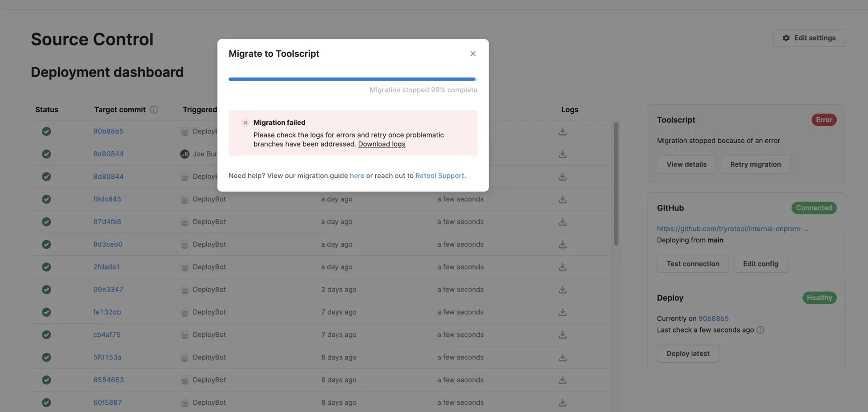The height and width of the screenshot is (412, 868).
Task: Open commit cb4af75 link
Action: click(107, 334)
